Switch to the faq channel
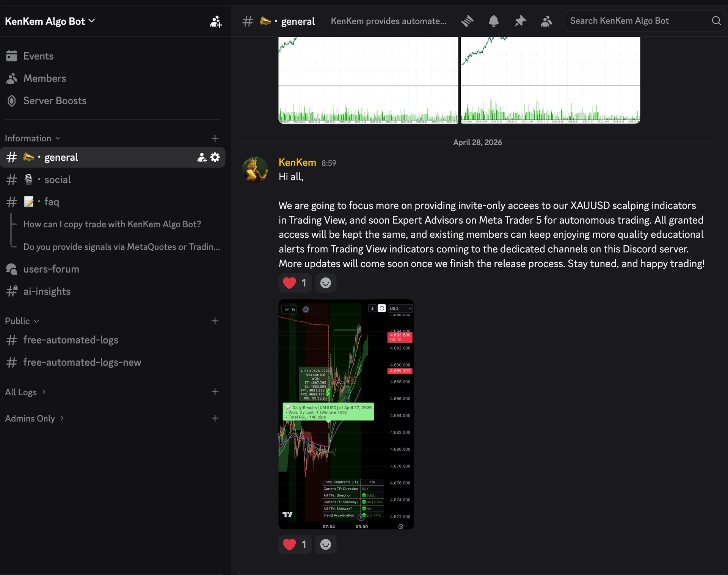This screenshot has width=728, height=575. click(x=113, y=202)
